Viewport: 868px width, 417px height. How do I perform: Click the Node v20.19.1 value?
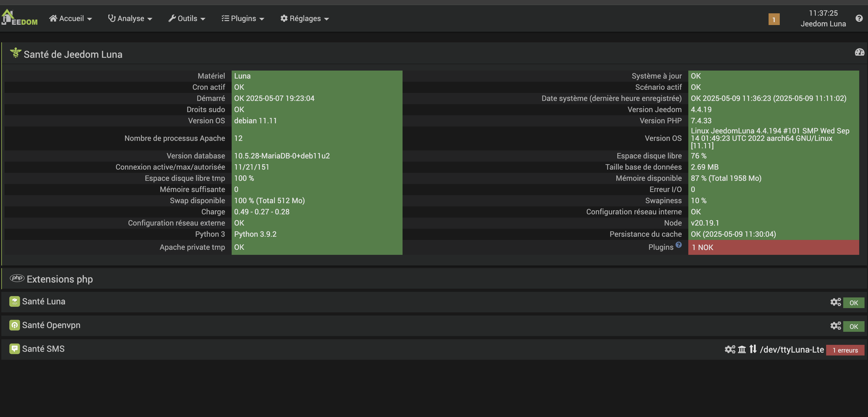coord(705,223)
